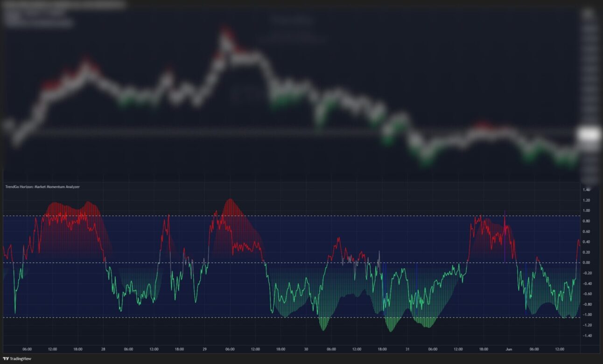Click the 1.20 value on indicator scale

(x=586, y=200)
